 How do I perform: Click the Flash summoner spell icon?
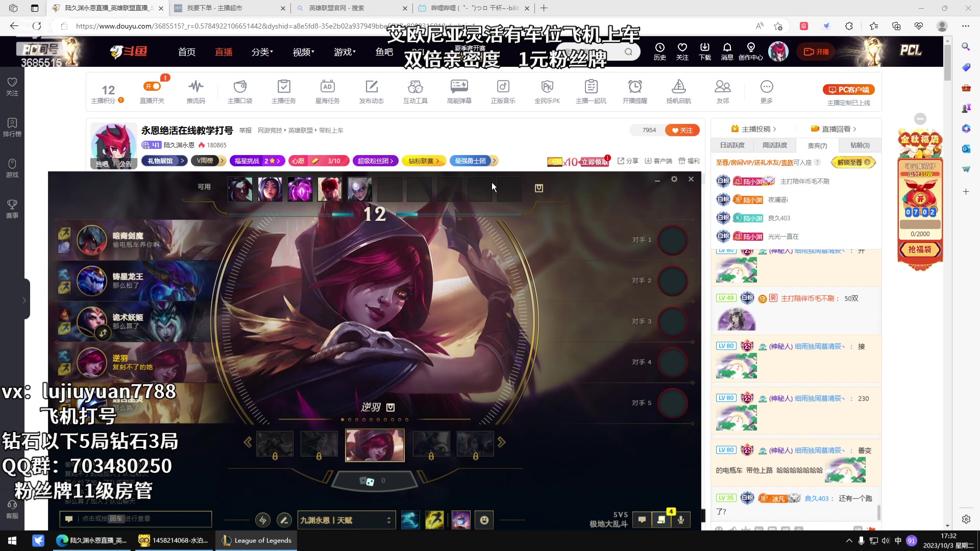pyautogui.click(x=434, y=520)
